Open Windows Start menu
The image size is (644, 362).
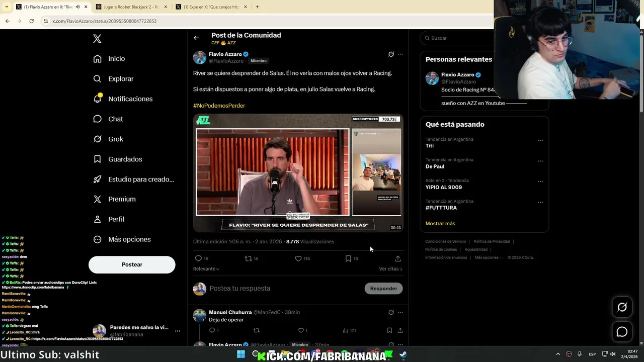tap(241, 354)
